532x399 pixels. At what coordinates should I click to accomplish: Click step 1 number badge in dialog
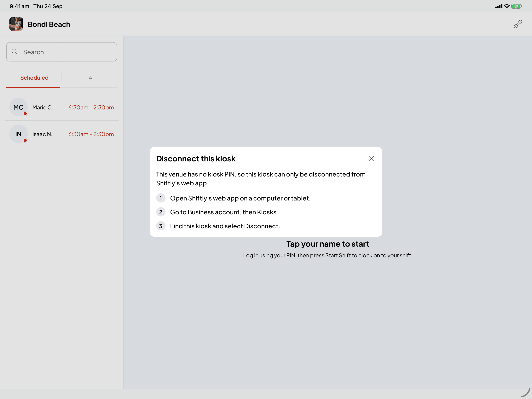[x=161, y=198]
